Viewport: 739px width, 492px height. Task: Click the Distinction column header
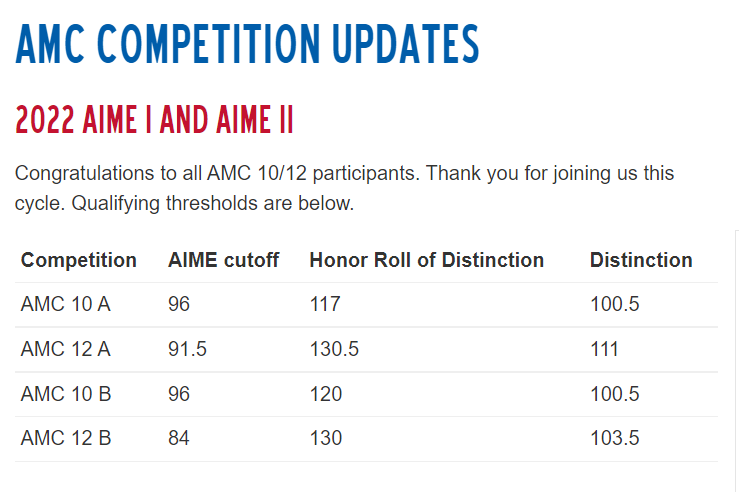641,260
